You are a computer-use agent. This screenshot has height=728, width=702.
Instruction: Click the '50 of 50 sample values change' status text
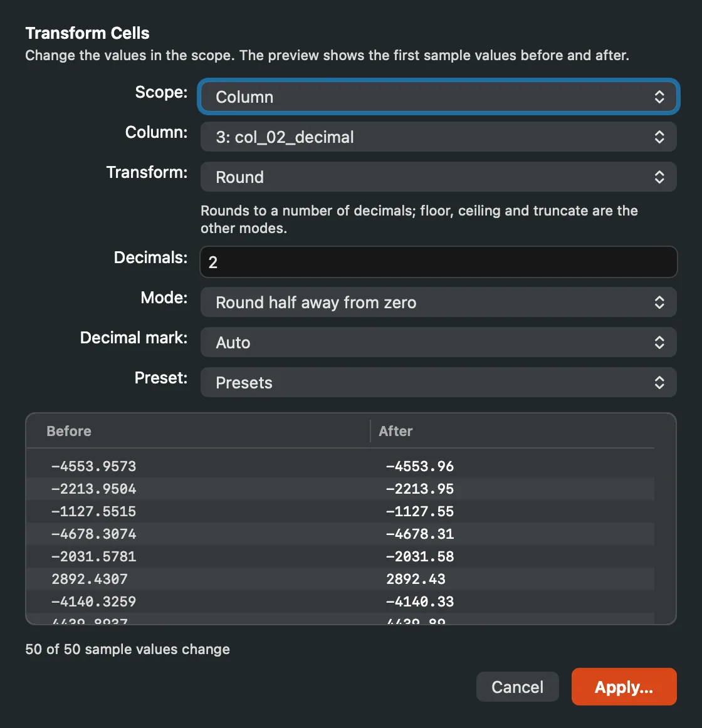click(127, 649)
